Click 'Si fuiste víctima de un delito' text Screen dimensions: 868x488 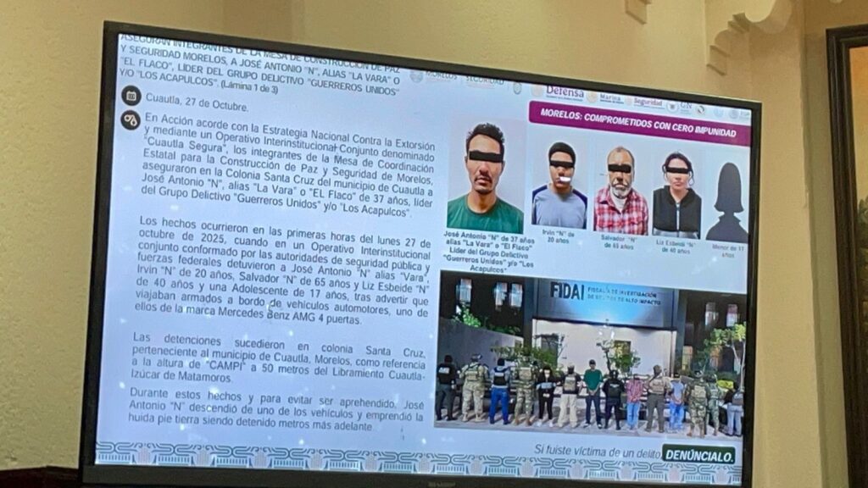pyautogui.click(x=595, y=449)
